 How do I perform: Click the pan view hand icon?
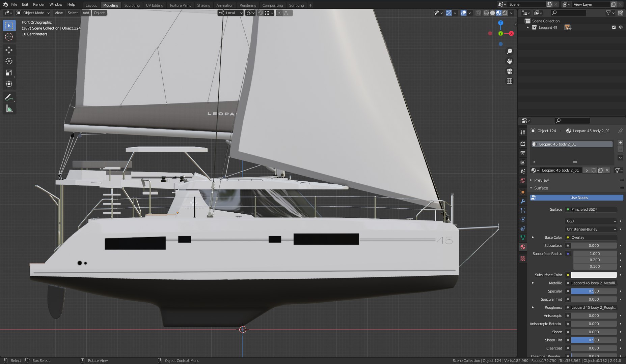(x=510, y=61)
